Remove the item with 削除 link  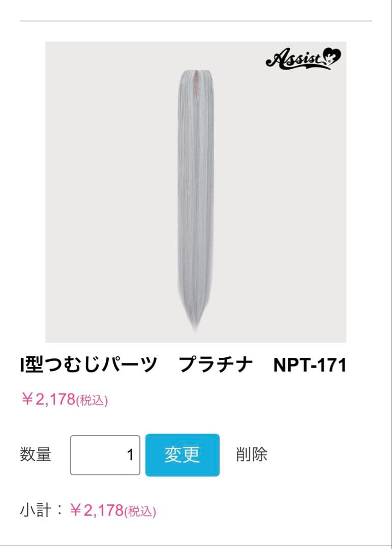(x=252, y=454)
